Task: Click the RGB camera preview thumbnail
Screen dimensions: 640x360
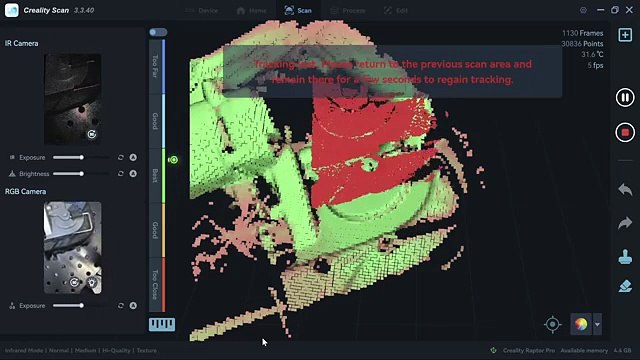Action: click(73, 247)
